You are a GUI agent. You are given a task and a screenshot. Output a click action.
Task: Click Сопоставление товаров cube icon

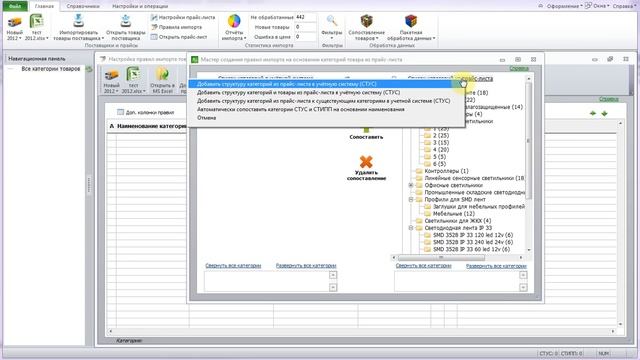[x=367, y=21]
